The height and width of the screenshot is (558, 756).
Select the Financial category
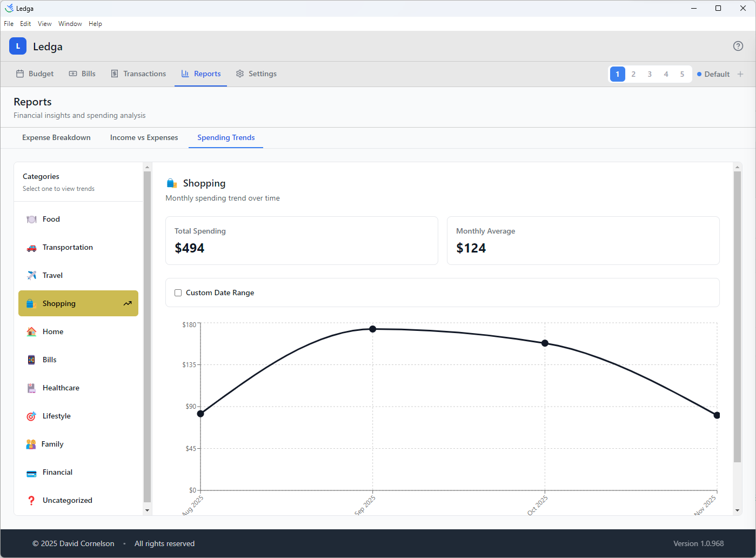[x=78, y=472]
